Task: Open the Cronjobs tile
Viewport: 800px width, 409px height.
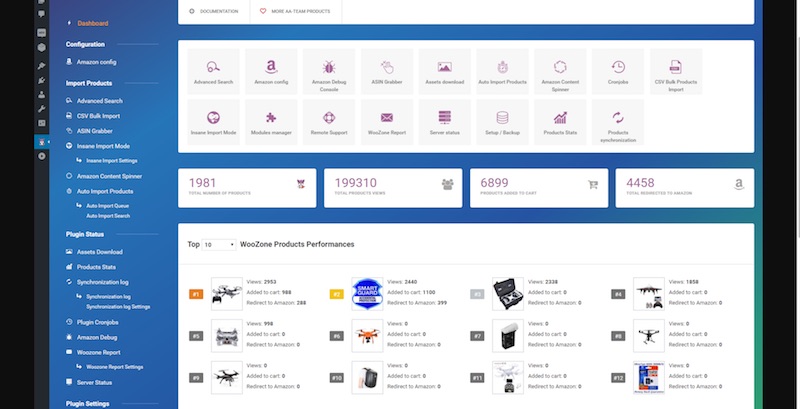Action: (x=618, y=71)
